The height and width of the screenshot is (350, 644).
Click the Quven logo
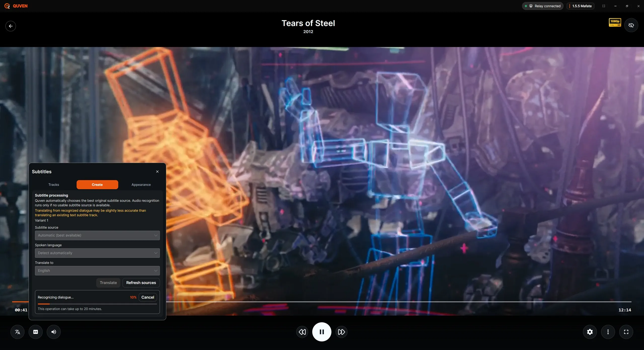point(16,6)
